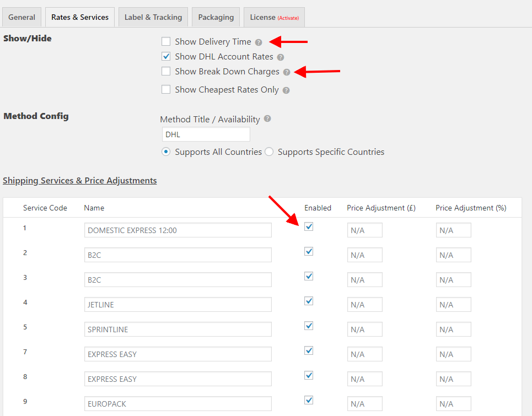
Task: Click the help icon next to Show Cheapest Rates Only
Action: (x=286, y=89)
